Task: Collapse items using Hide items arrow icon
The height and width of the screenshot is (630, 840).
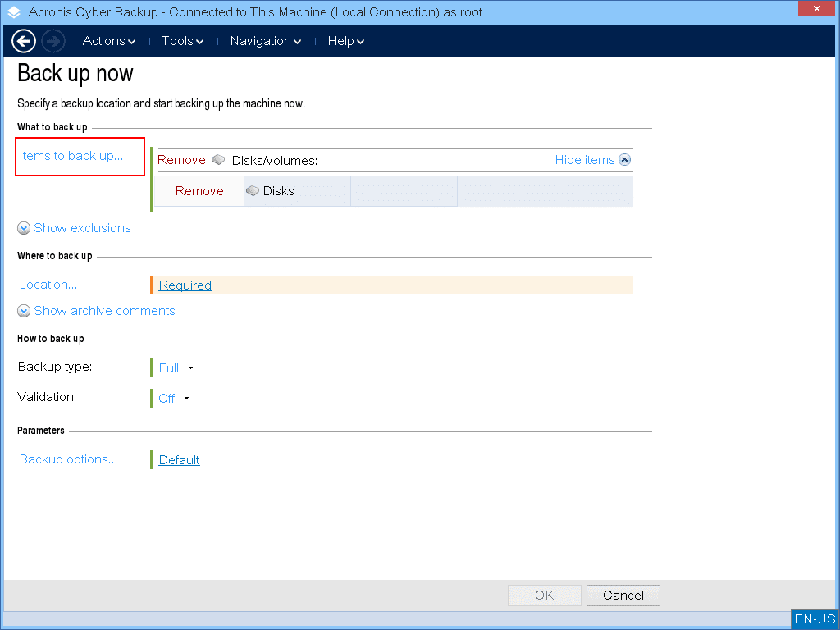Action: coord(624,160)
